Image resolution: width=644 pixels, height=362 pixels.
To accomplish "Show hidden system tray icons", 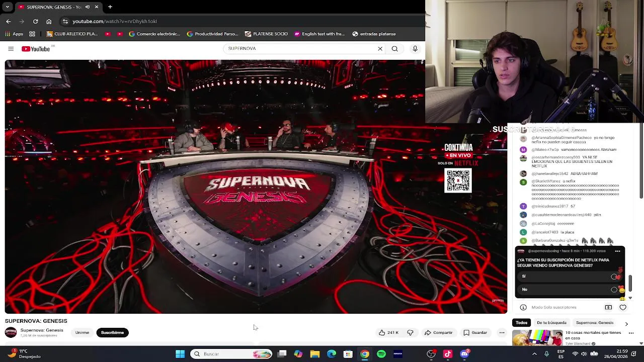I will click(x=534, y=354).
